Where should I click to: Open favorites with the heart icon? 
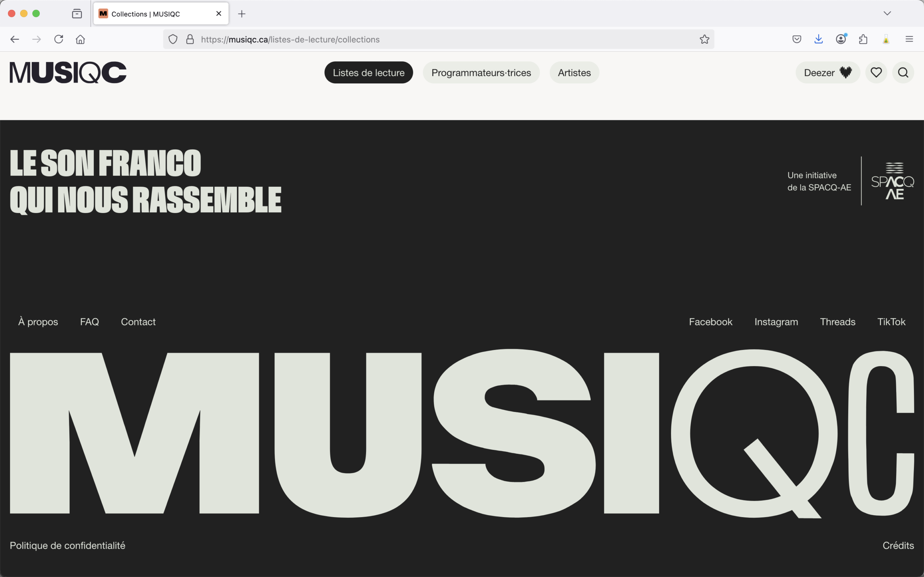pyautogui.click(x=876, y=73)
